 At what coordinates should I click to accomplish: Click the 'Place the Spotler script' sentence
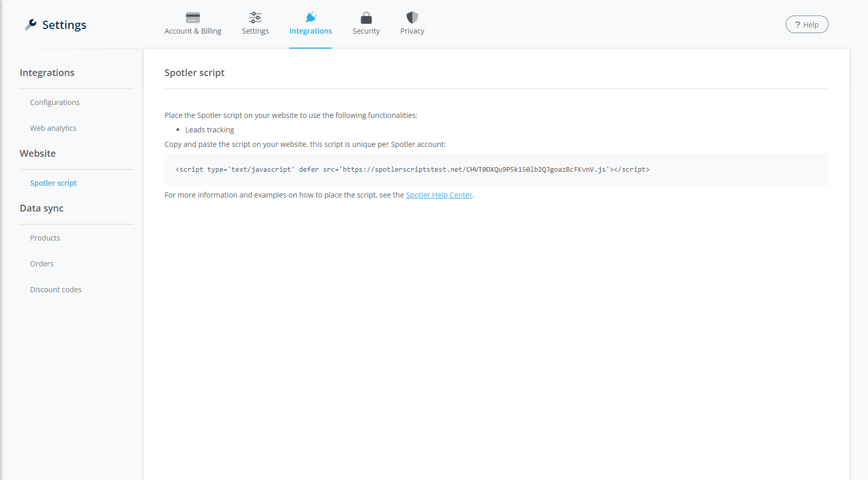(x=291, y=115)
